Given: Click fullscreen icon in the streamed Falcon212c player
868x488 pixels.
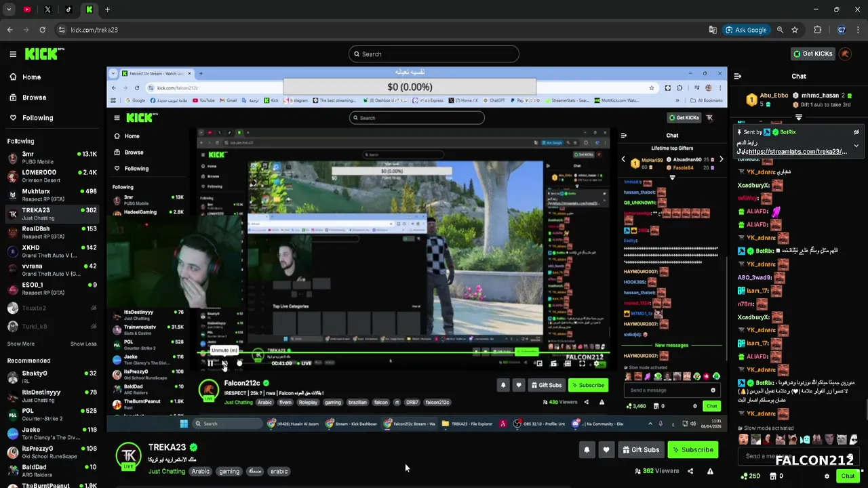Looking at the screenshot, I should tap(582, 364).
